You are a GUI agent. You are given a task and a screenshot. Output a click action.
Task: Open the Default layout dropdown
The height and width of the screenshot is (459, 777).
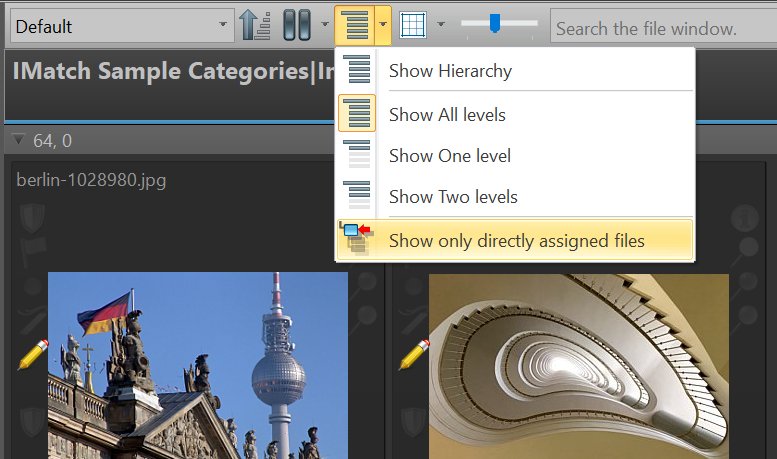(x=122, y=25)
